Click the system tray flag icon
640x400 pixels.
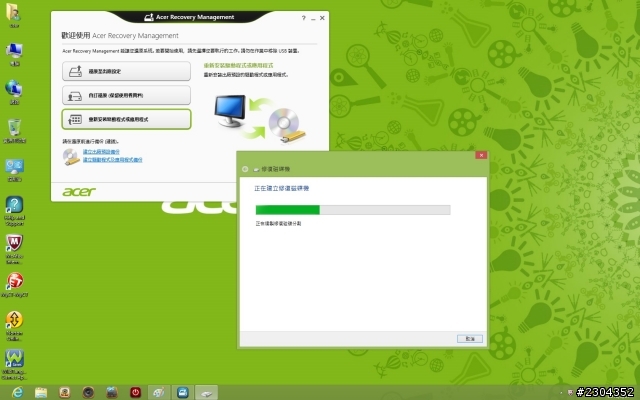point(570,393)
